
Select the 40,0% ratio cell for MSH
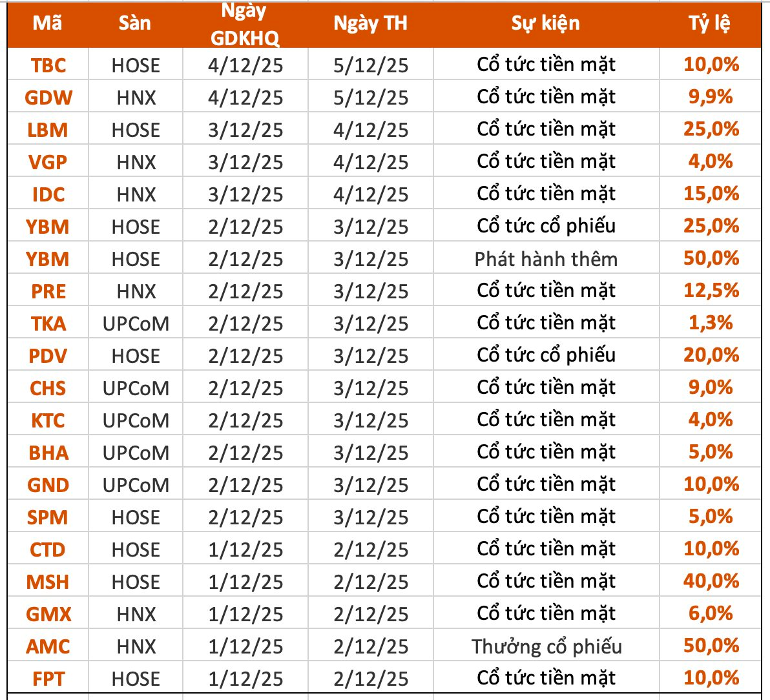[x=711, y=582]
